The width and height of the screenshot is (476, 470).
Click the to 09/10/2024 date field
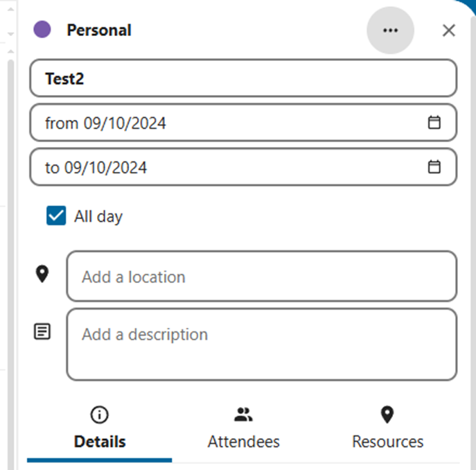(222, 168)
